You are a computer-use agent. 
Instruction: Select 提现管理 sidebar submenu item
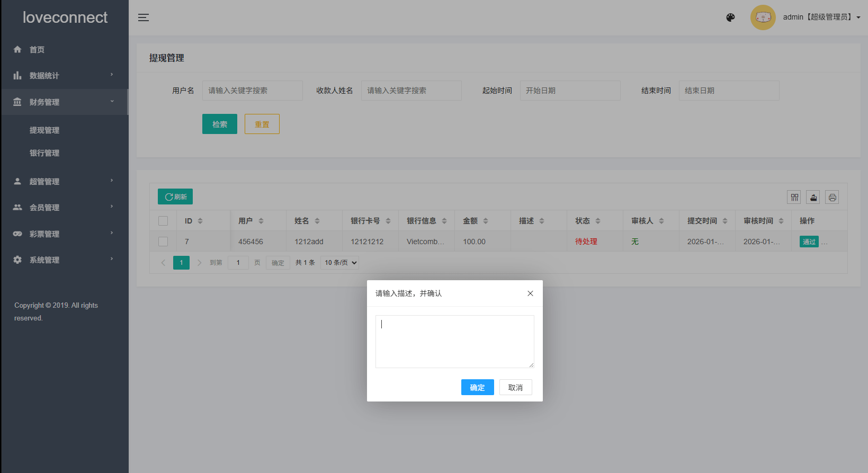(44, 130)
